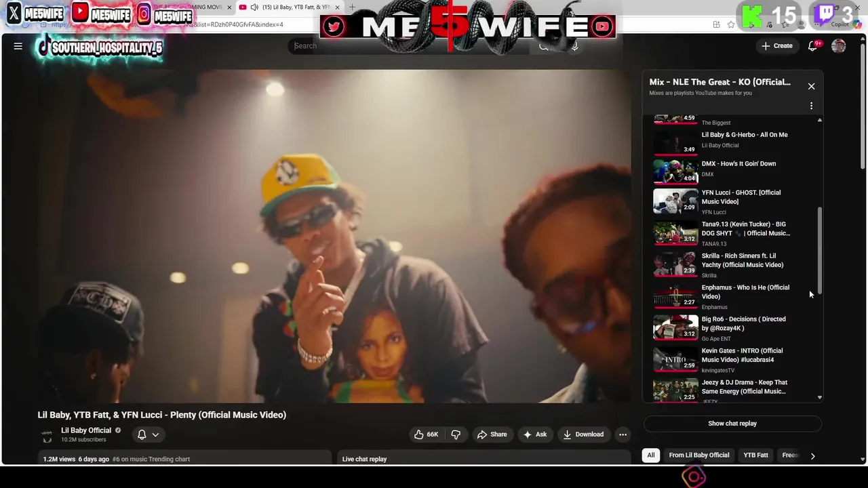Open Lil Baby Official channel avatar
Image resolution: width=868 pixels, height=488 pixels.
click(47, 435)
